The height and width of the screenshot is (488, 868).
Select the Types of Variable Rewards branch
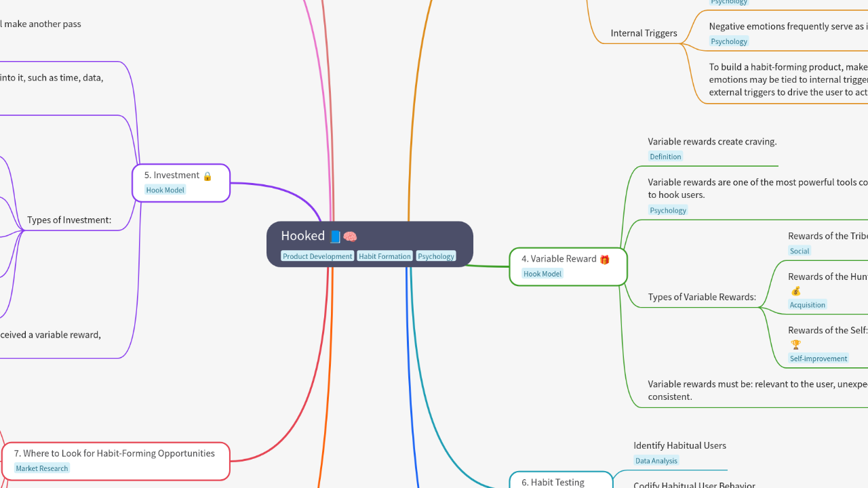click(702, 297)
